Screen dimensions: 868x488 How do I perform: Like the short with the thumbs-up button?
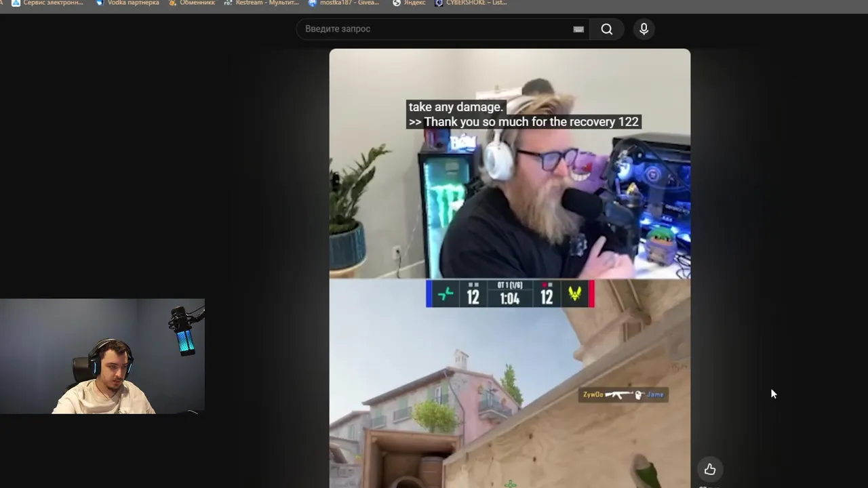pos(709,469)
